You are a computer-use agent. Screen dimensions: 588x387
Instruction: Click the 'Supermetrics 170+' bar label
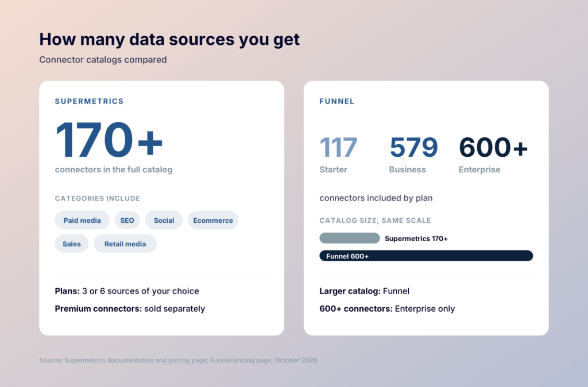click(x=416, y=238)
